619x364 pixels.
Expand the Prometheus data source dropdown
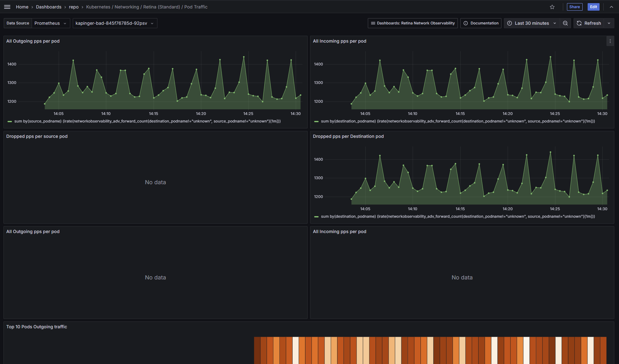point(50,23)
